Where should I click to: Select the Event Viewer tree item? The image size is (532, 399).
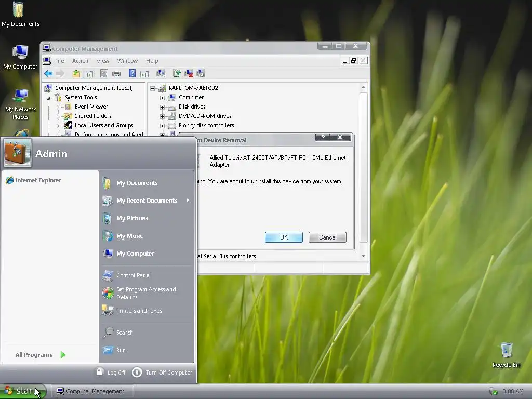point(91,107)
